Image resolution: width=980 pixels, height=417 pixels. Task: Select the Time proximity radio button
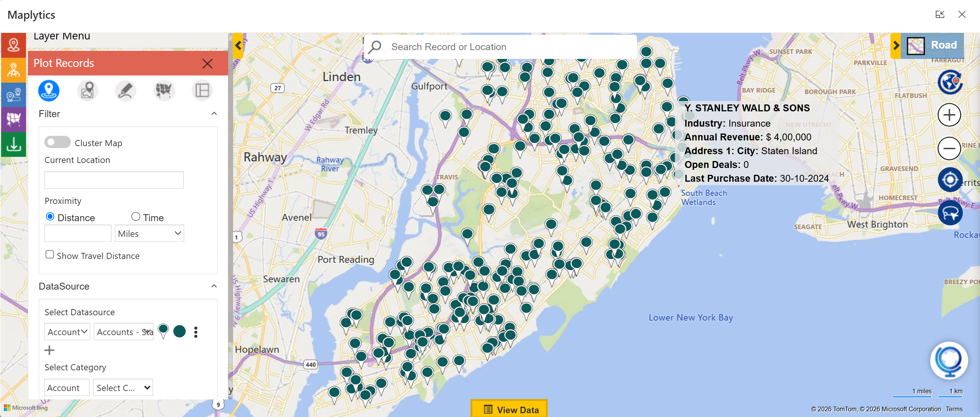(136, 217)
